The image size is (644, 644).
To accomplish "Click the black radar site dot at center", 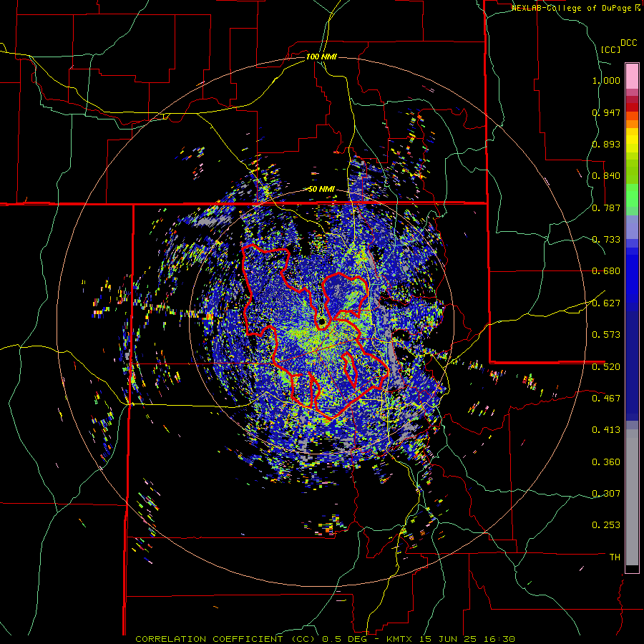I will [321, 321].
